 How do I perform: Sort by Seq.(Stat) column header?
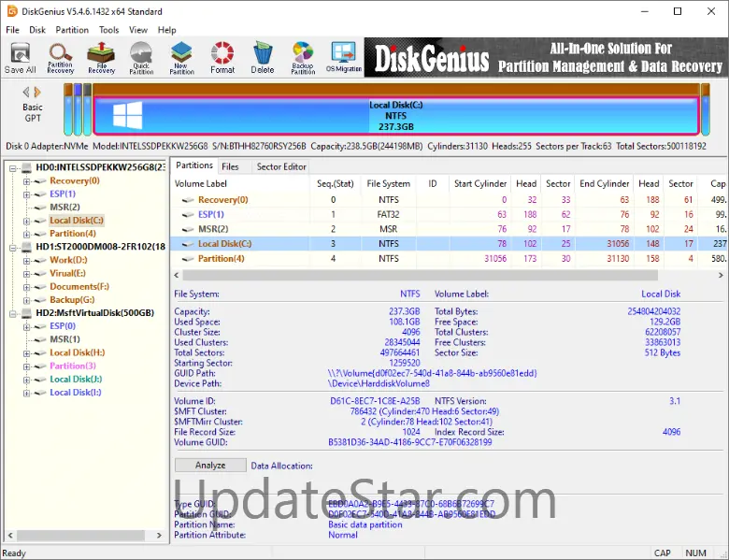point(336,184)
